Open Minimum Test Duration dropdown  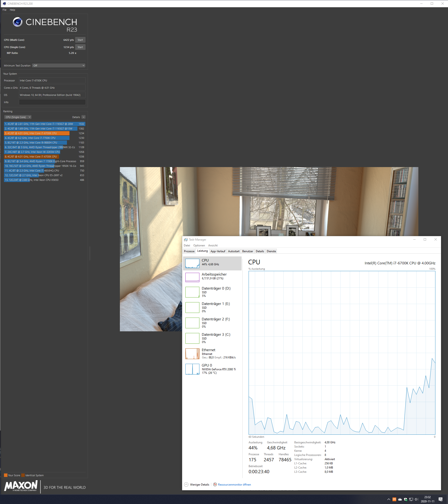(x=59, y=66)
